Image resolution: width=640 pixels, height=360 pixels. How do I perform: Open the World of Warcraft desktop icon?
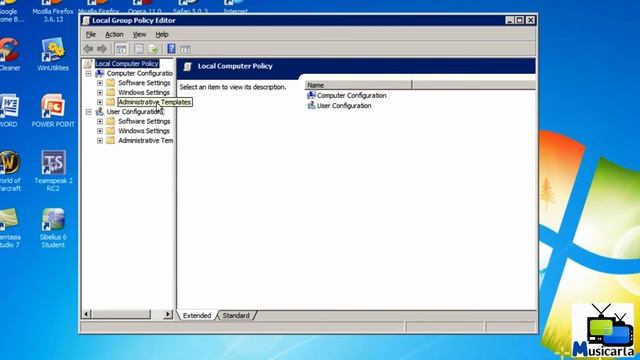coord(10,171)
